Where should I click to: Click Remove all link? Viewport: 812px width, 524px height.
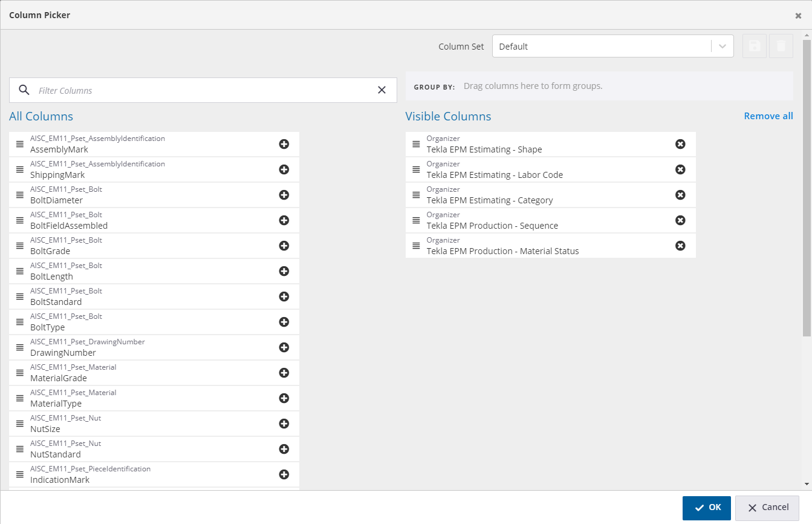pos(768,116)
